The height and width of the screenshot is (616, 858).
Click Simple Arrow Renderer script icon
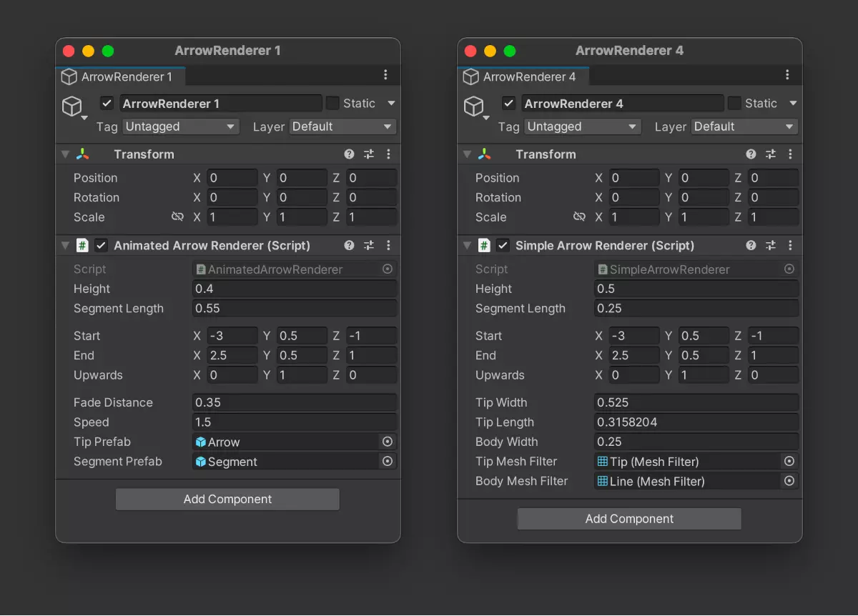pyautogui.click(x=484, y=245)
